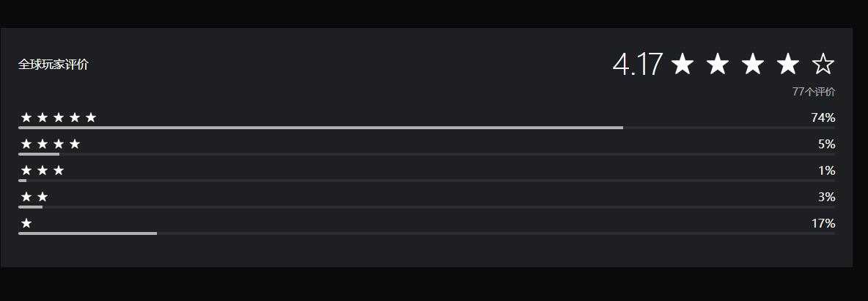The width and height of the screenshot is (868, 301).
Task: Click the 5% percentage label
Action: point(826,144)
